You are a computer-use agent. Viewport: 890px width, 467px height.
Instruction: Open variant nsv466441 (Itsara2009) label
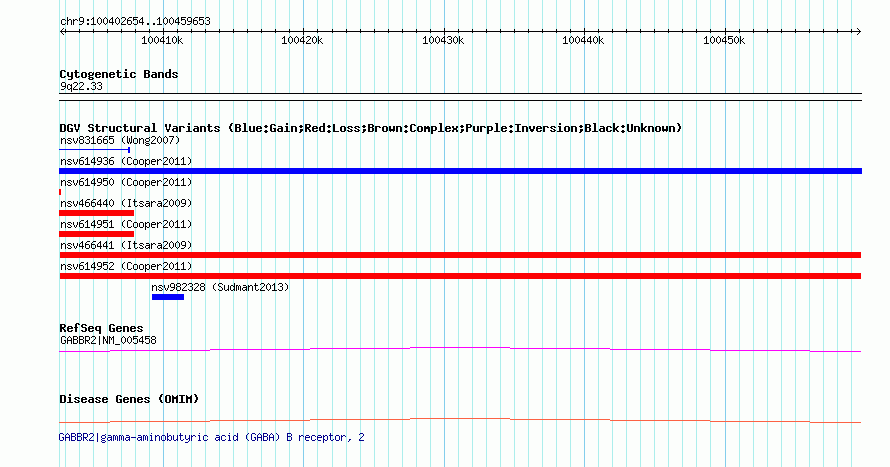(126, 245)
